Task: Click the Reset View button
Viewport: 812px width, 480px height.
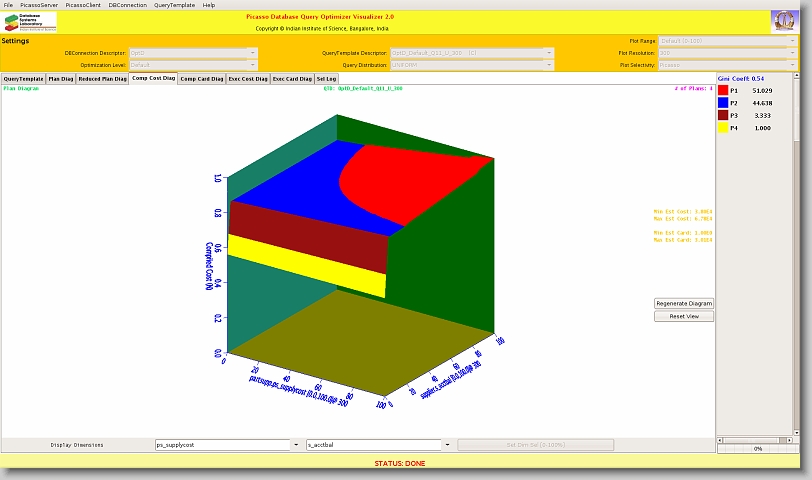Action: (x=684, y=316)
